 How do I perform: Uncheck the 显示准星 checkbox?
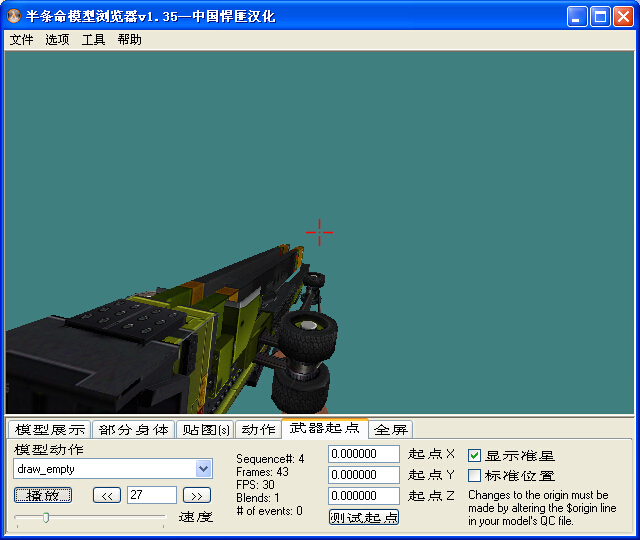474,455
